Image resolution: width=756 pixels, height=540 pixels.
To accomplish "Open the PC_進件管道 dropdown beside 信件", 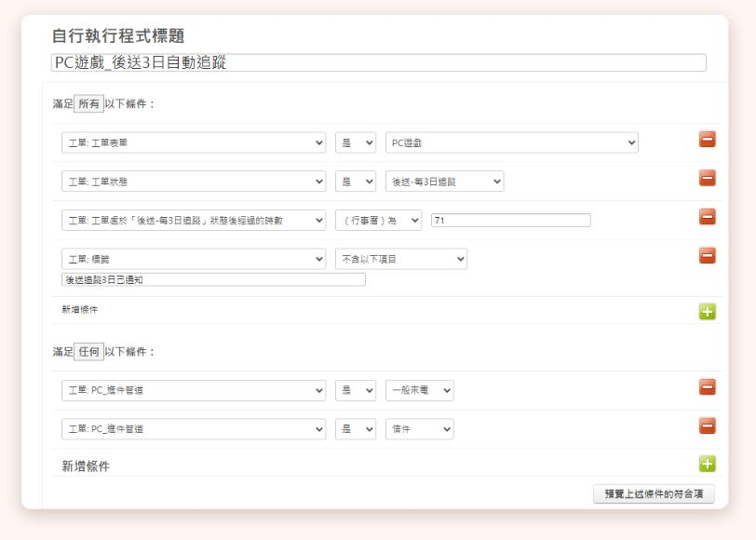I will [x=194, y=429].
